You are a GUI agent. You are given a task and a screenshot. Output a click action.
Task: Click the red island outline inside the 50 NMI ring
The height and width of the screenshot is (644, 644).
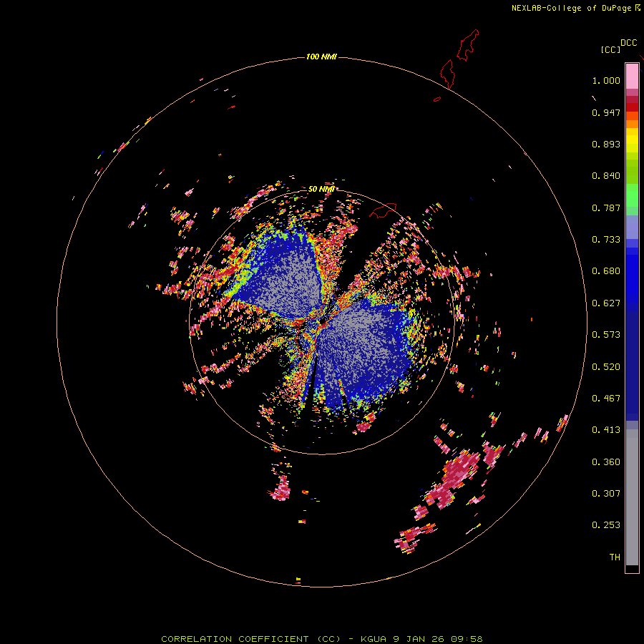click(383, 210)
